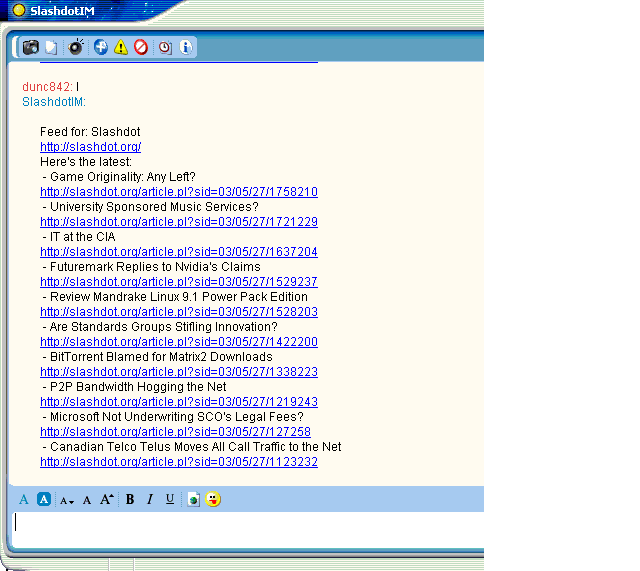Open article link ending 1219243
This screenshot has width=640, height=571.
point(179,402)
